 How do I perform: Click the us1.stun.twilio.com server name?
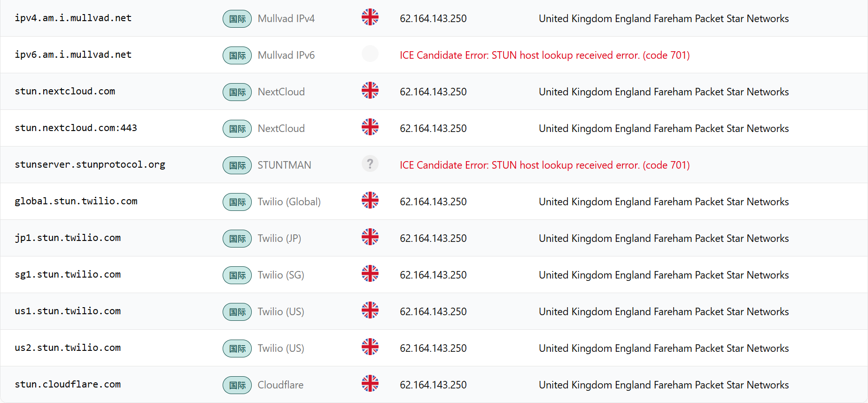click(68, 311)
